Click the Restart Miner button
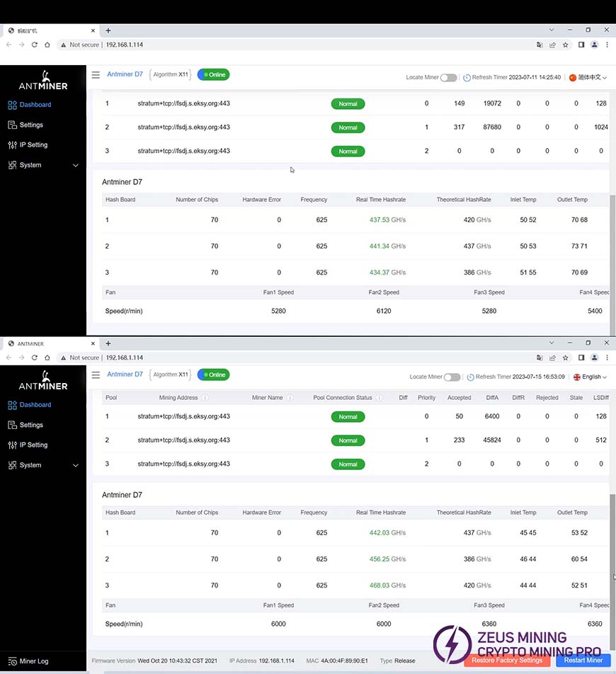 click(583, 660)
